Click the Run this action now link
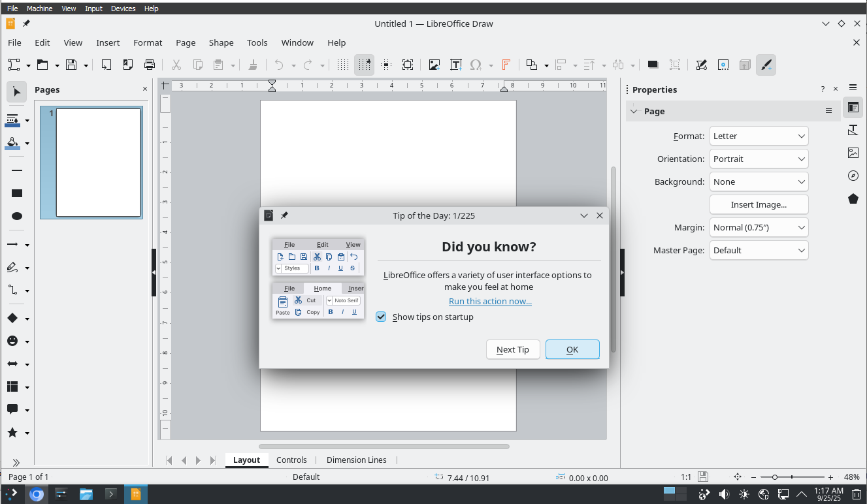The height and width of the screenshot is (504, 867). (490, 301)
